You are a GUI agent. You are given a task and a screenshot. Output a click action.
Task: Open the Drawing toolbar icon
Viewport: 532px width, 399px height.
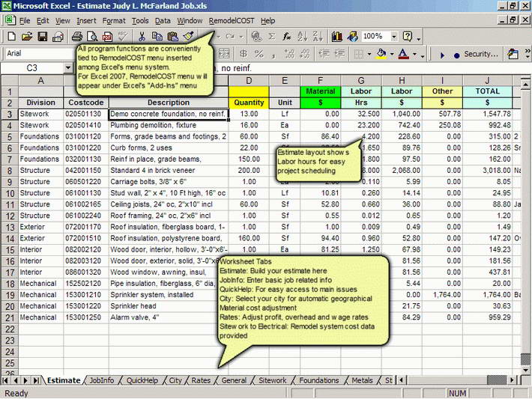tap(352, 36)
